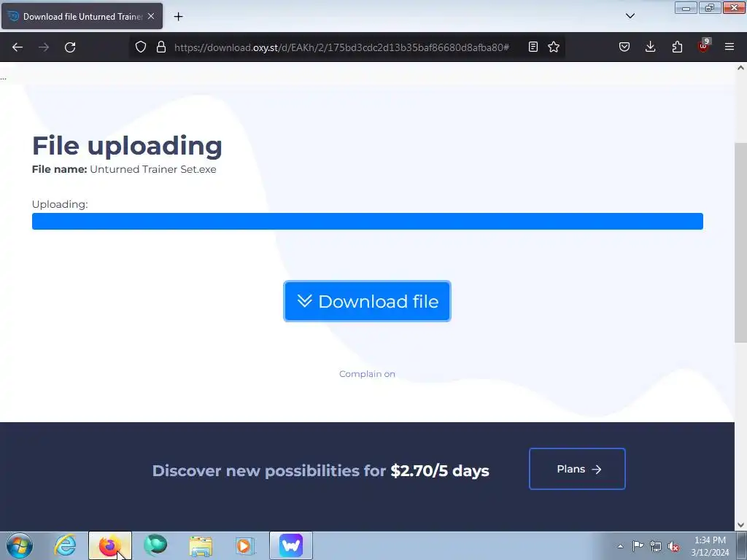Open the Windows Start menu orb
Viewport: 747px width, 560px height.
pyautogui.click(x=20, y=545)
